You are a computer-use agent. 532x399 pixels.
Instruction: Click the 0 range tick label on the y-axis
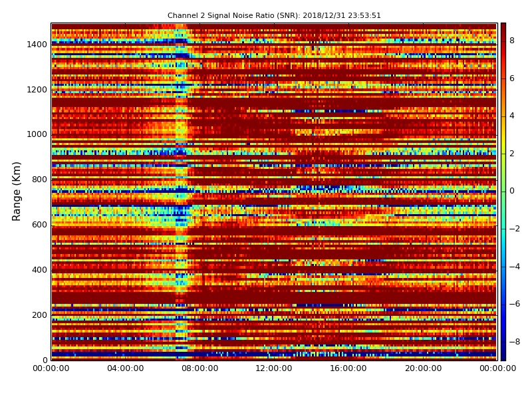pyautogui.click(x=45, y=360)
